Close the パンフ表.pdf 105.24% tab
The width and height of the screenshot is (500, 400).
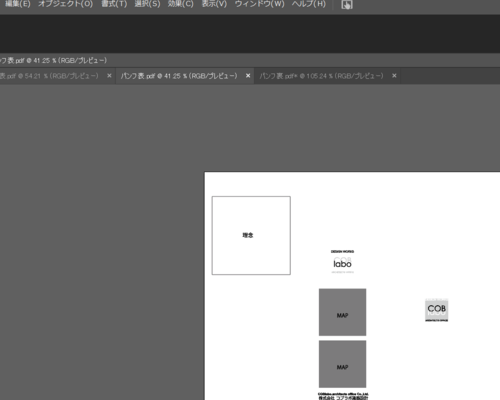pyautogui.click(x=394, y=76)
